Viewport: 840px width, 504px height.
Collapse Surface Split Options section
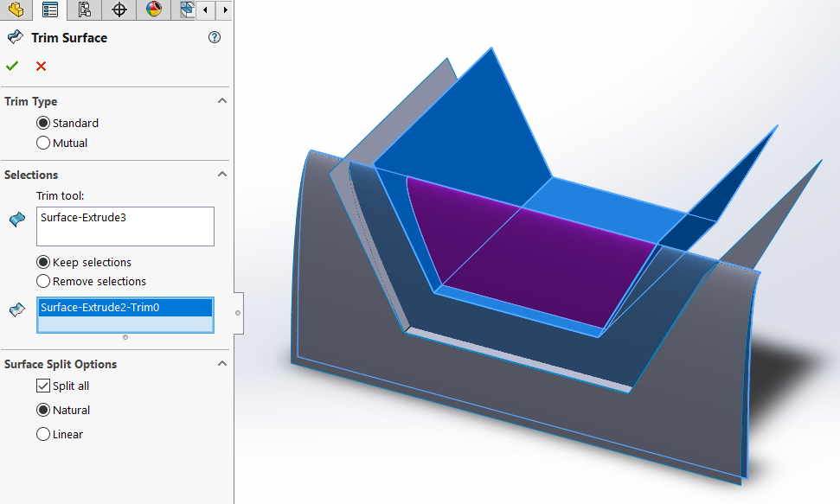pos(222,363)
